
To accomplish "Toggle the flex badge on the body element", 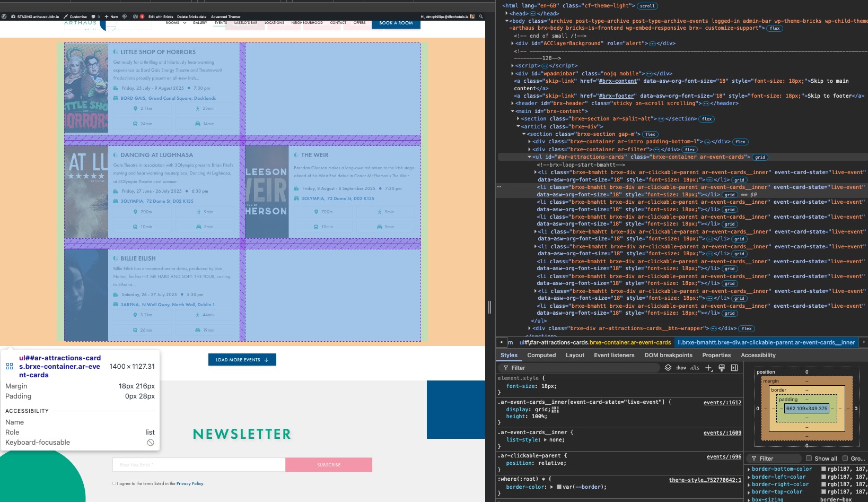I will click(775, 28).
